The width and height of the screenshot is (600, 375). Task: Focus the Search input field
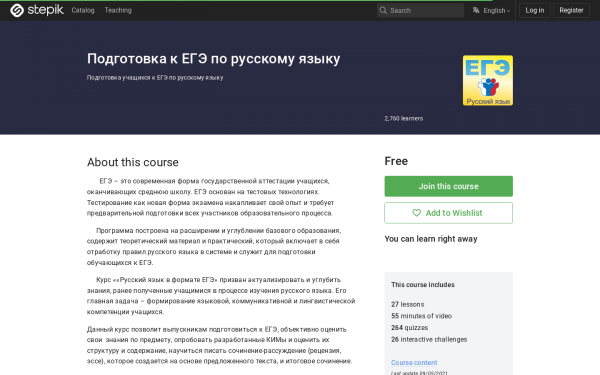(420, 10)
